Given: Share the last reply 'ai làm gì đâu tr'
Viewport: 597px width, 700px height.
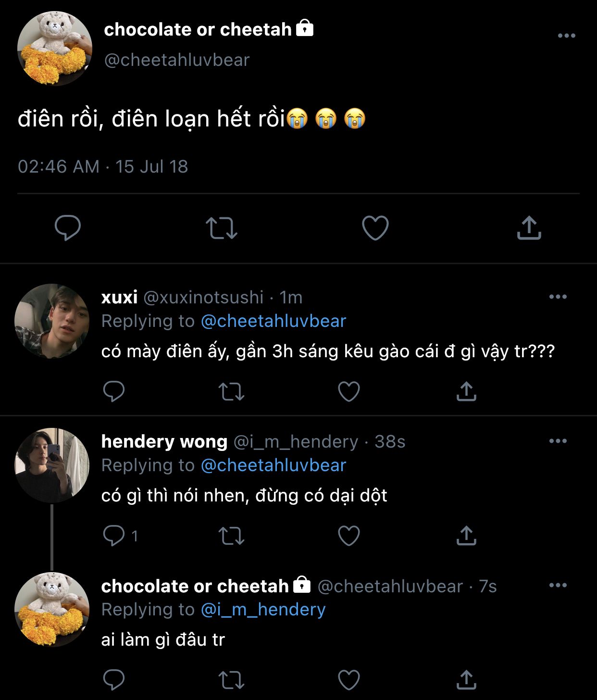Looking at the screenshot, I should [466, 680].
